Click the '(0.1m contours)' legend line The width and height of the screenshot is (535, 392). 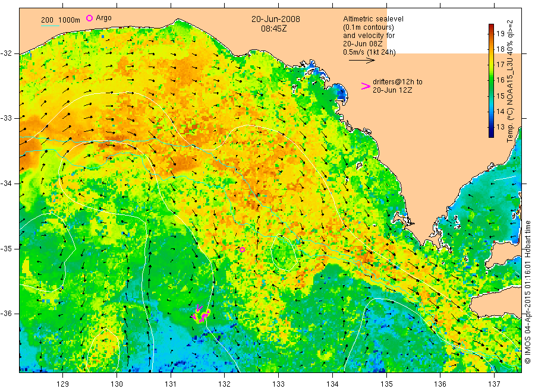[x=368, y=27]
